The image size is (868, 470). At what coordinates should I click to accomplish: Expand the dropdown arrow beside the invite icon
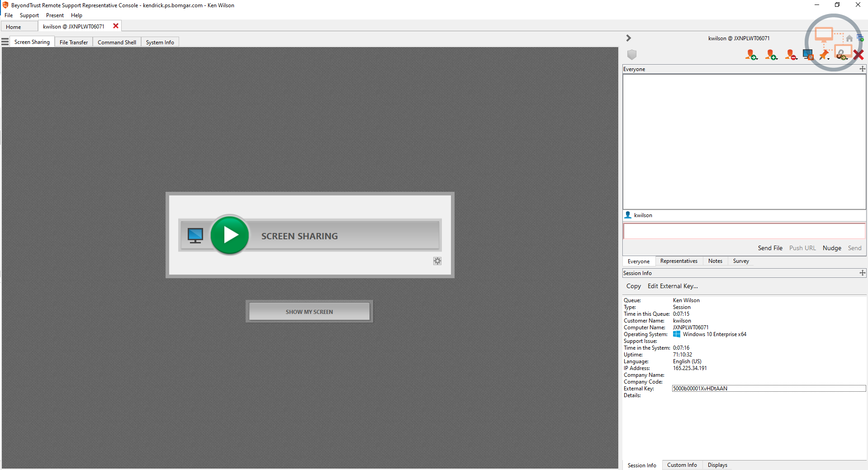[777, 59]
